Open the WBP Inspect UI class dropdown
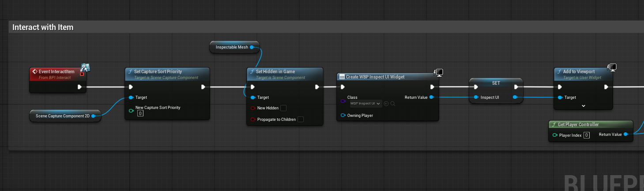This screenshot has width=644, height=191. coord(365,104)
